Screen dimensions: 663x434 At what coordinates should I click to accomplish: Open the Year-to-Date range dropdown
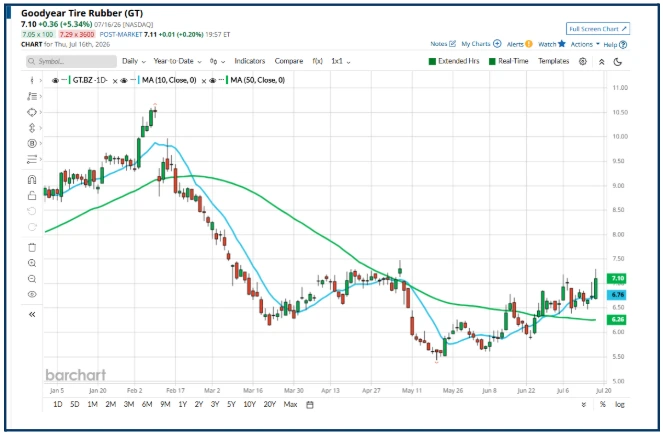pyautogui.click(x=177, y=61)
